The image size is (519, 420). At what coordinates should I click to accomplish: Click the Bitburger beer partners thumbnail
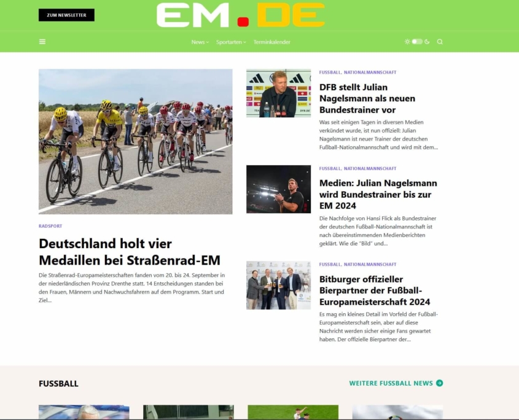278,285
